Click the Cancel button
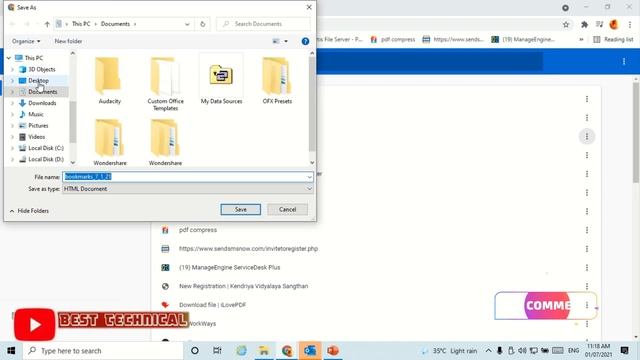Image resolution: width=640 pixels, height=360 pixels. [x=287, y=209]
